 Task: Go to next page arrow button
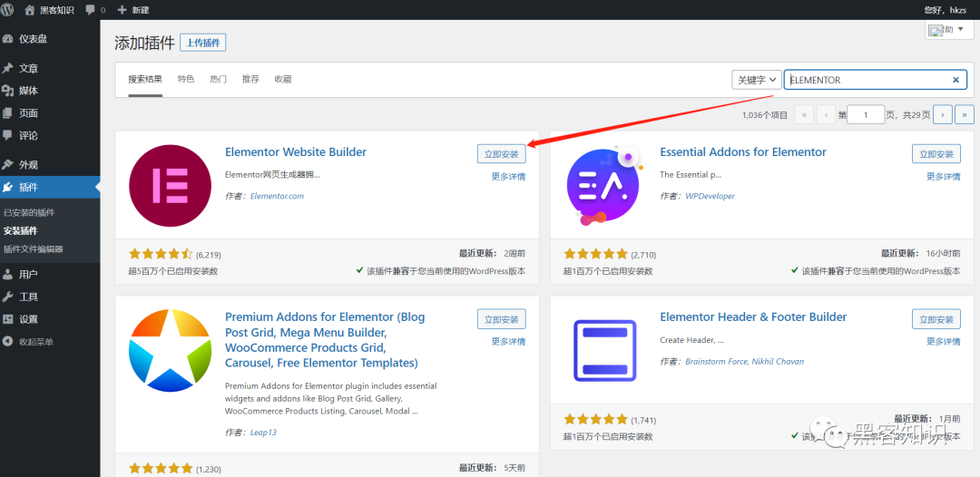(943, 115)
